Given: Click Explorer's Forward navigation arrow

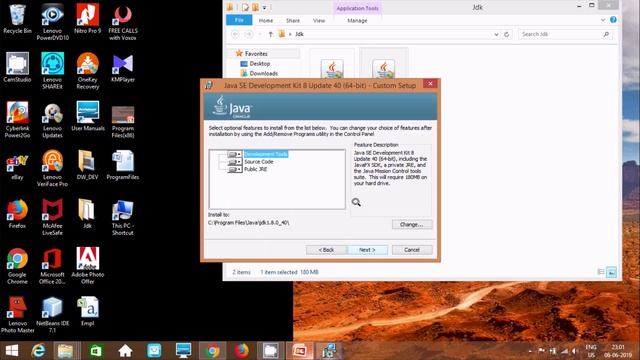Looking at the screenshot, I should coord(249,34).
